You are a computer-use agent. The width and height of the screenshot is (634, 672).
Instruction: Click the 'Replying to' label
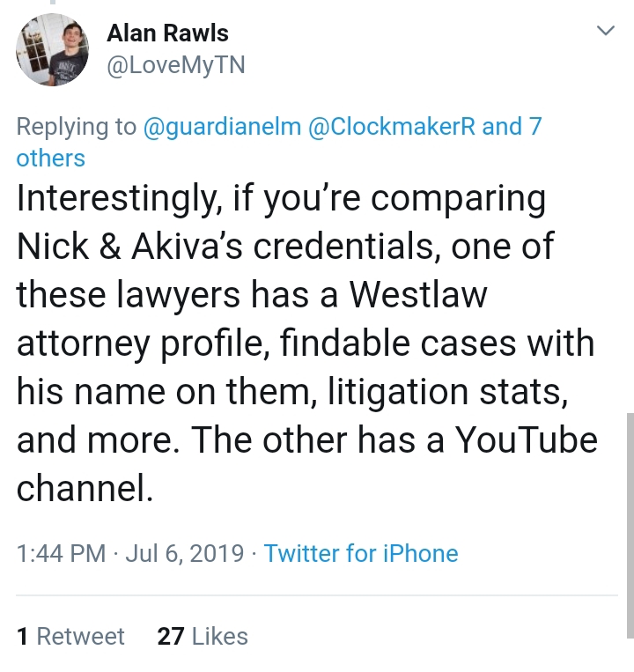click(x=77, y=127)
